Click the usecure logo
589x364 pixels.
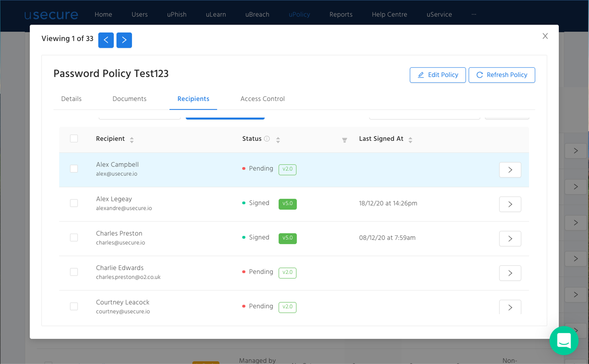51,14
